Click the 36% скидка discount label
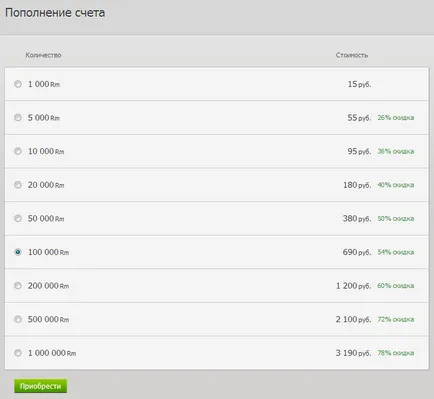The width and height of the screenshot is (434, 399). (396, 151)
